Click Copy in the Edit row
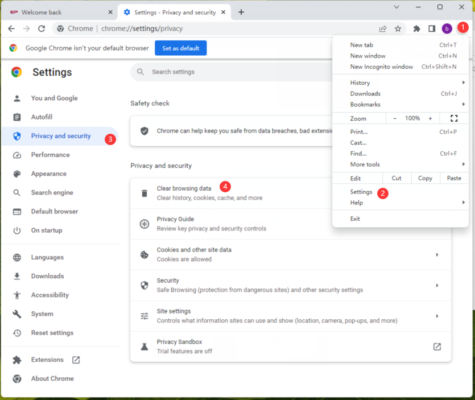The width and height of the screenshot is (475, 400). tap(425, 178)
